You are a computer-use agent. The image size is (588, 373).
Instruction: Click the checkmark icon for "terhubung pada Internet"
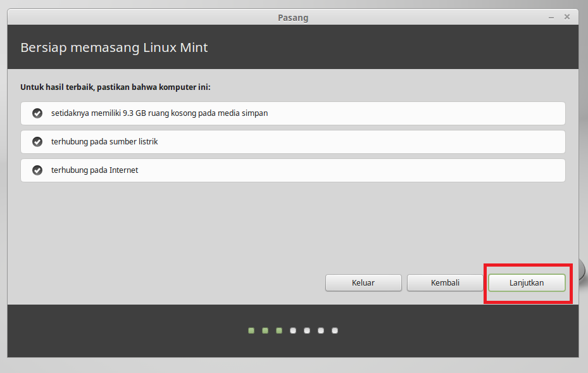(x=37, y=170)
